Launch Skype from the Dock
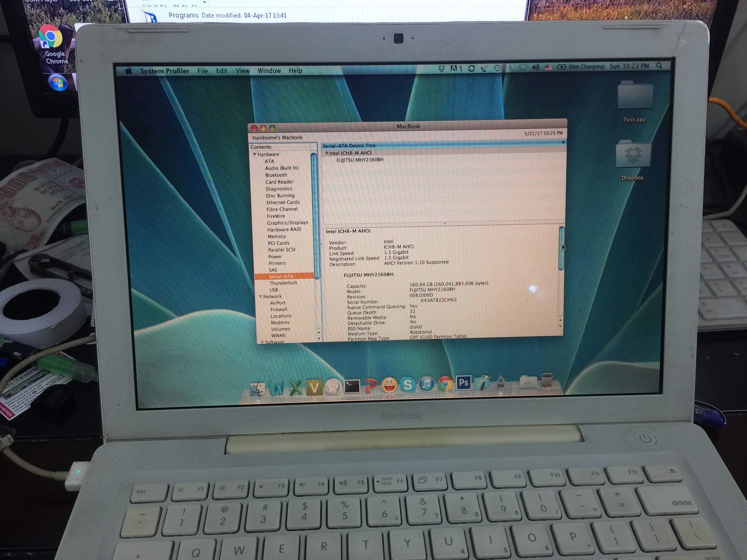Image resolution: width=747 pixels, height=560 pixels. 408,385
